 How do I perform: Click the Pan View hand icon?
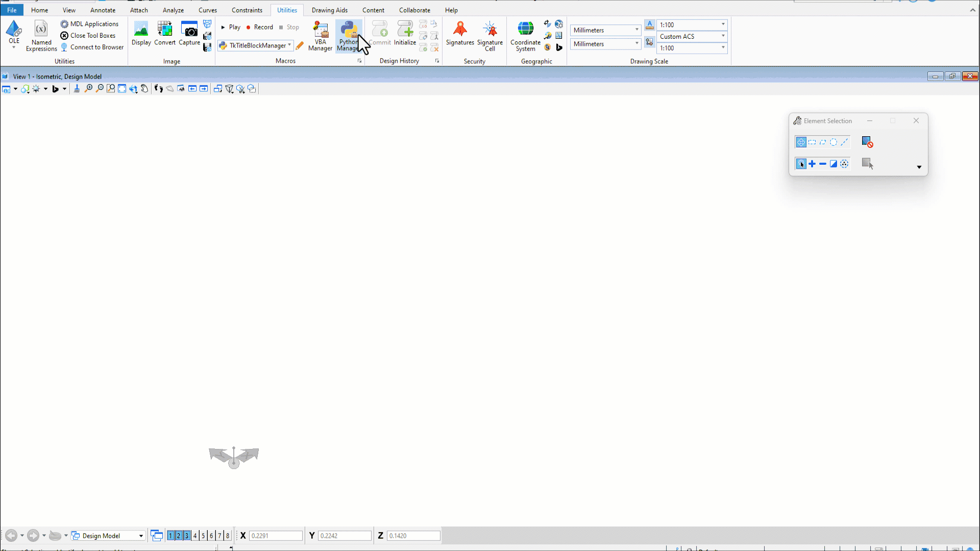(x=144, y=89)
